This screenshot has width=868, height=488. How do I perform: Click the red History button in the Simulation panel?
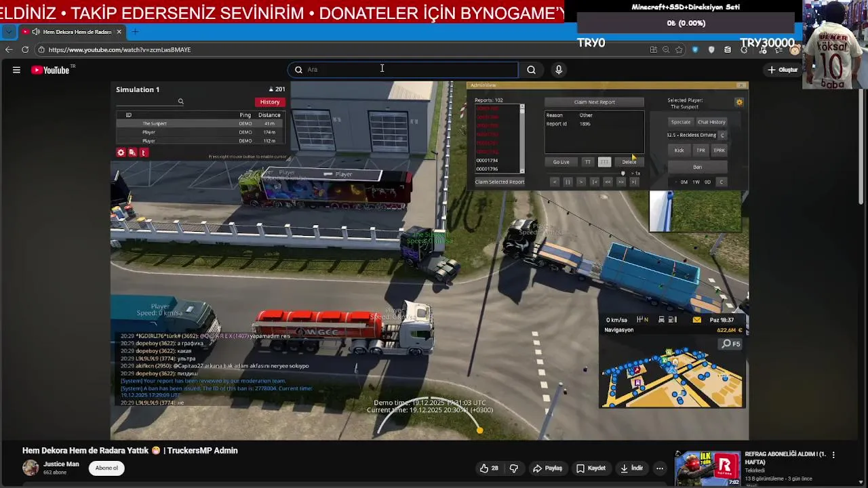click(270, 102)
